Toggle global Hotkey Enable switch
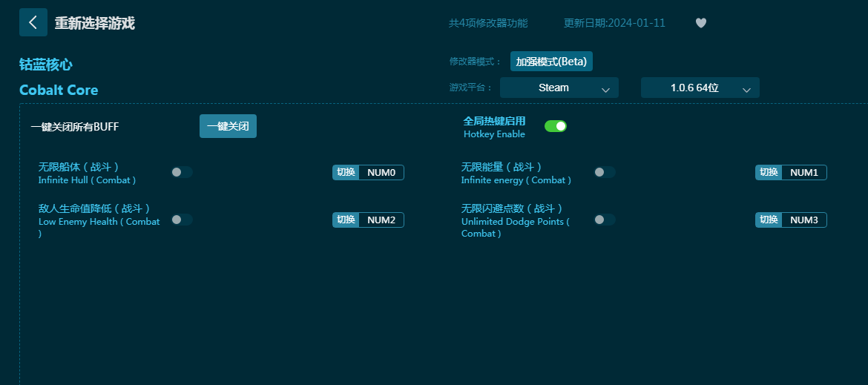Screen dimensions: 868x385 click(x=555, y=126)
